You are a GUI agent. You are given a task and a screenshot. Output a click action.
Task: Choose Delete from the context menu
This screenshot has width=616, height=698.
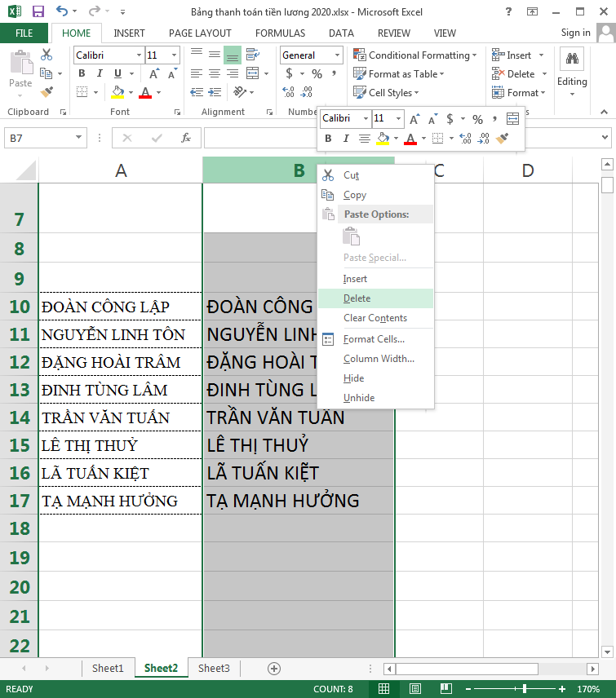[x=357, y=298]
